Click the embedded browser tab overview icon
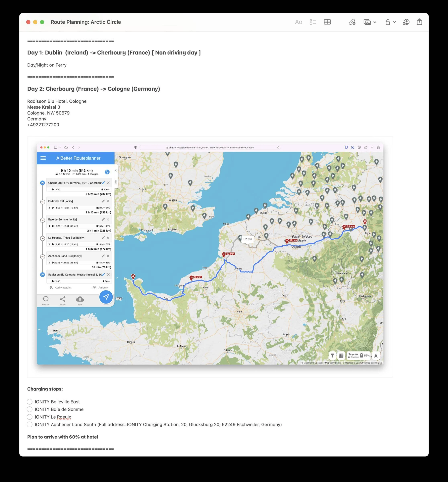Image resolution: width=448 pixels, height=482 pixels. (x=379, y=147)
